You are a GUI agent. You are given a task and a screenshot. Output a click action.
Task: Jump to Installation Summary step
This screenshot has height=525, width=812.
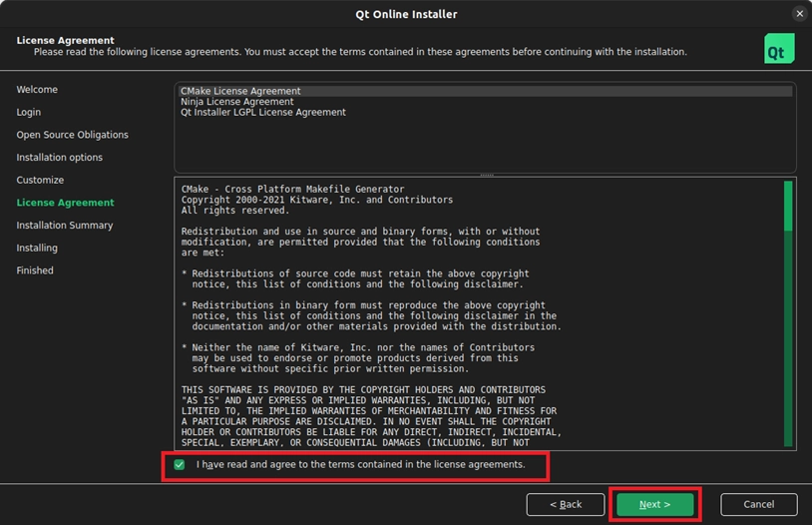click(x=64, y=226)
